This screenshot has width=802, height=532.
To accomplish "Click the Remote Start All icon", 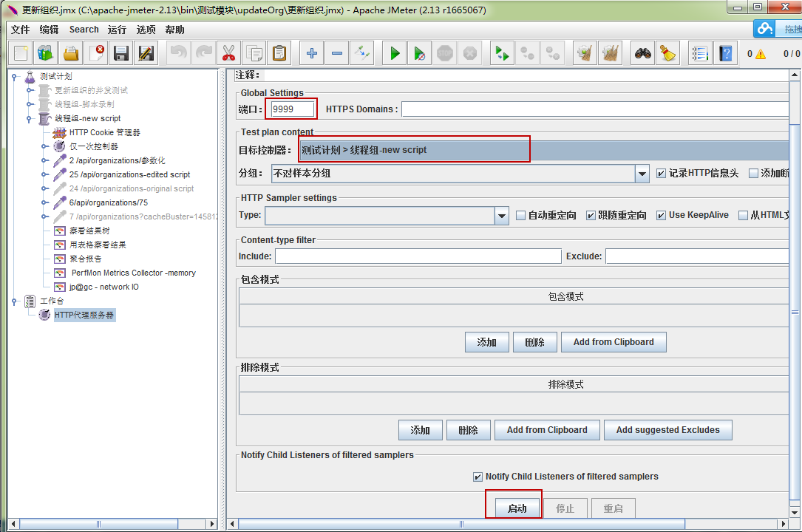I will coord(502,53).
